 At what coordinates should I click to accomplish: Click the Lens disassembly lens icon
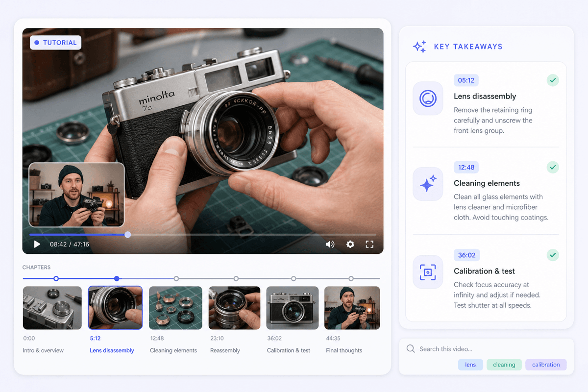428,98
